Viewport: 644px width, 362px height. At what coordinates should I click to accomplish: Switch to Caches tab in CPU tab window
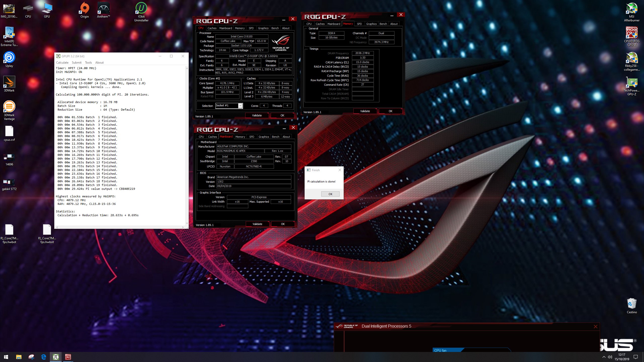pyautogui.click(x=212, y=28)
